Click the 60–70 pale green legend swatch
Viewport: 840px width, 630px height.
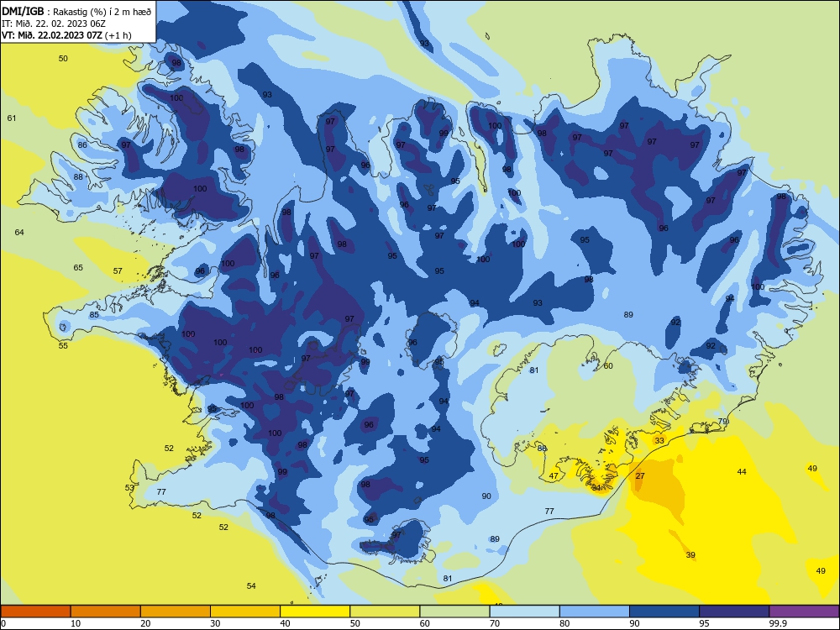tap(454, 612)
